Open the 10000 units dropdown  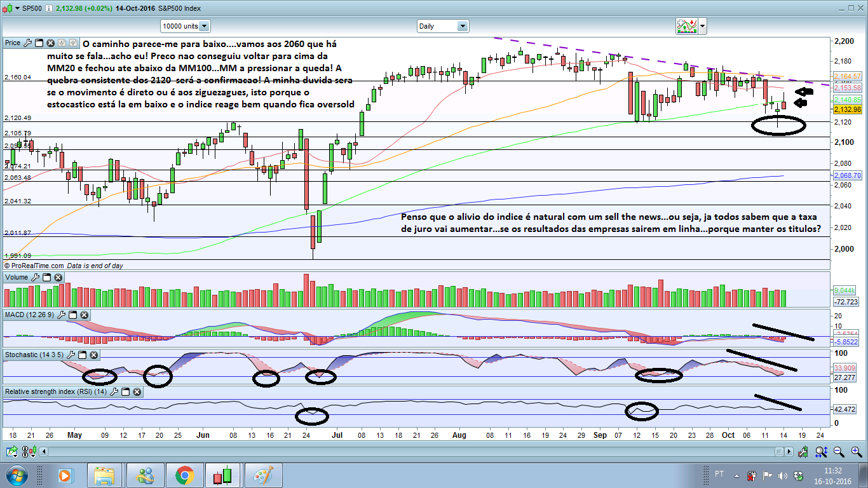click(x=185, y=26)
